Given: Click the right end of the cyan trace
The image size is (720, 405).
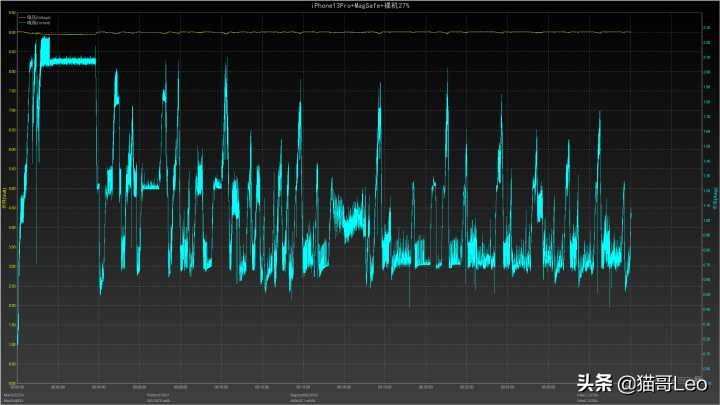Looking at the screenshot, I should click(x=631, y=213).
